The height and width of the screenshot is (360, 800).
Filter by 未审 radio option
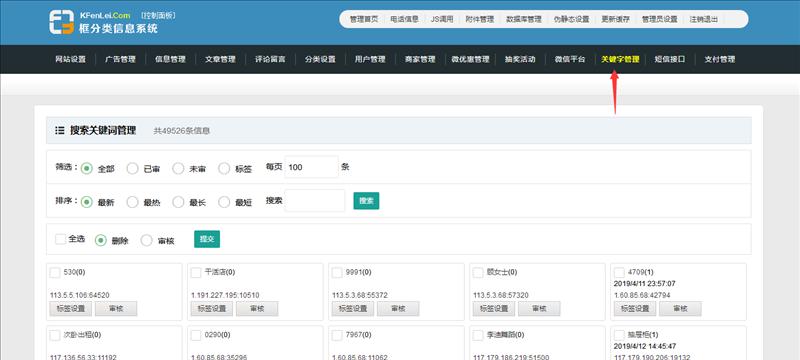click(x=178, y=168)
